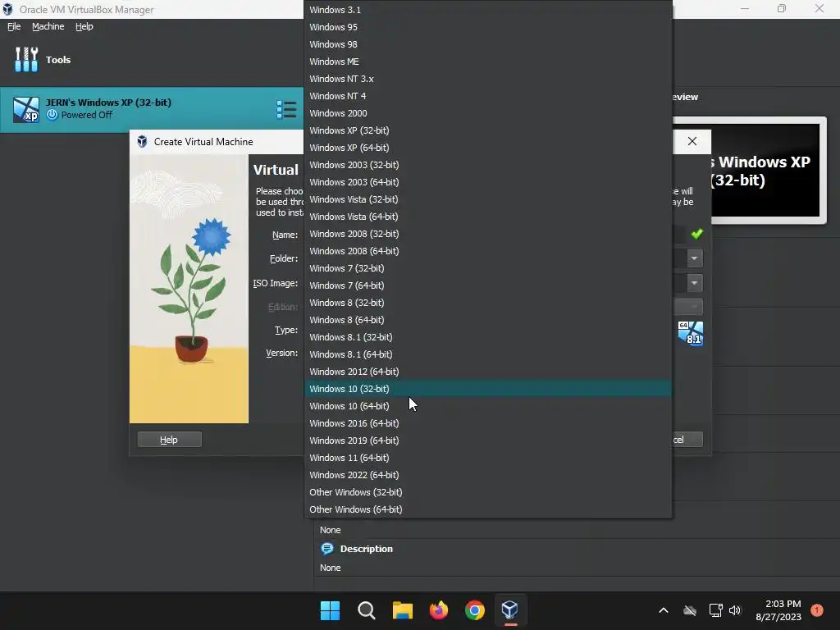The image size is (840, 630).
Task: Click the Cancel button in dialog
Action: pyautogui.click(x=687, y=440)
